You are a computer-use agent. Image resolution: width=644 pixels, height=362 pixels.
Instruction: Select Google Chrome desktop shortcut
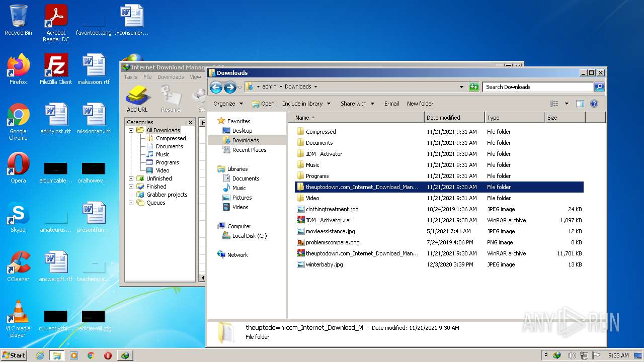click(x=18, y=122)
